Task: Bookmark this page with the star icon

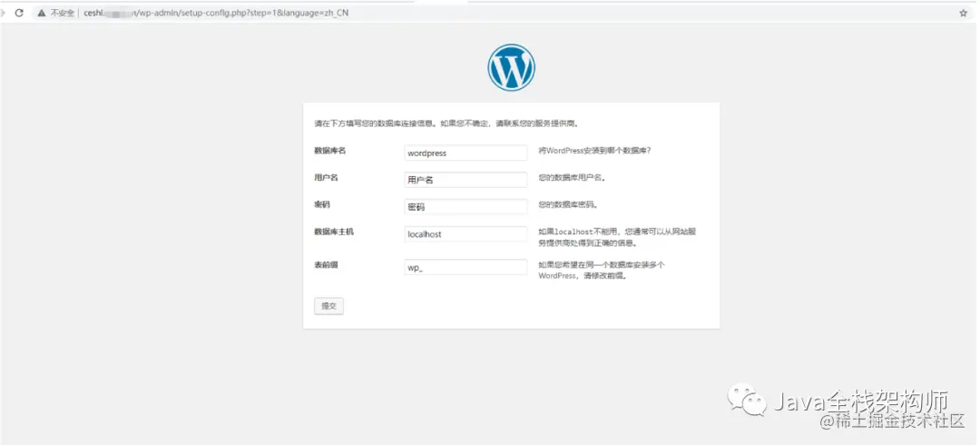Action: coord(963,13)
